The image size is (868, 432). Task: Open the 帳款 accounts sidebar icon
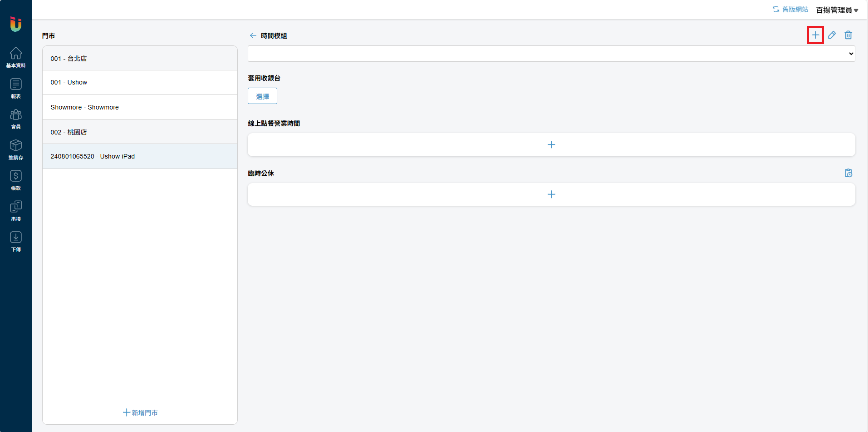16,180
